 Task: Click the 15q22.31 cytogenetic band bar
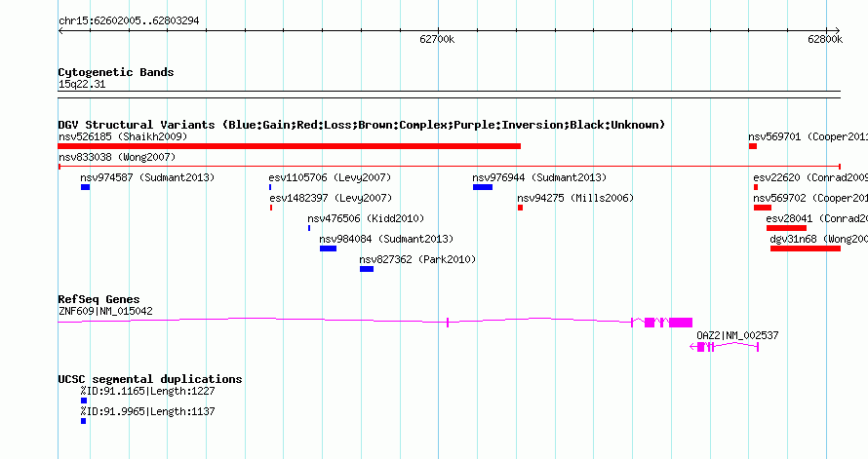449,95
